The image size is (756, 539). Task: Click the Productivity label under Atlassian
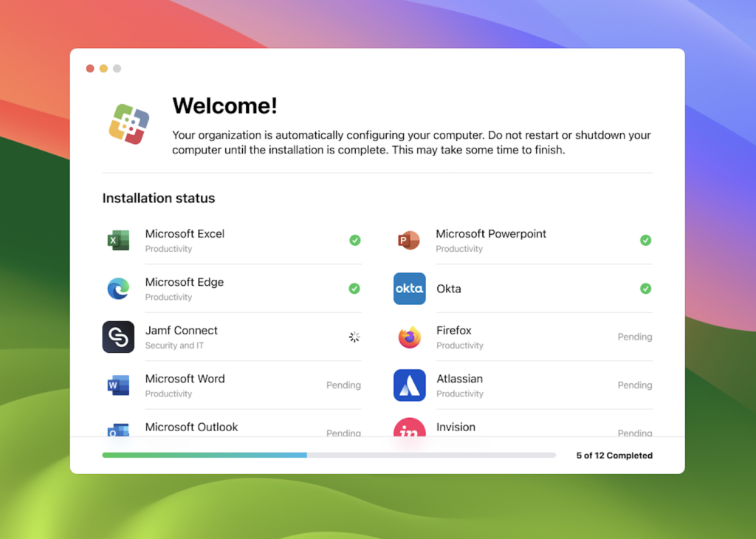[459, 394]
